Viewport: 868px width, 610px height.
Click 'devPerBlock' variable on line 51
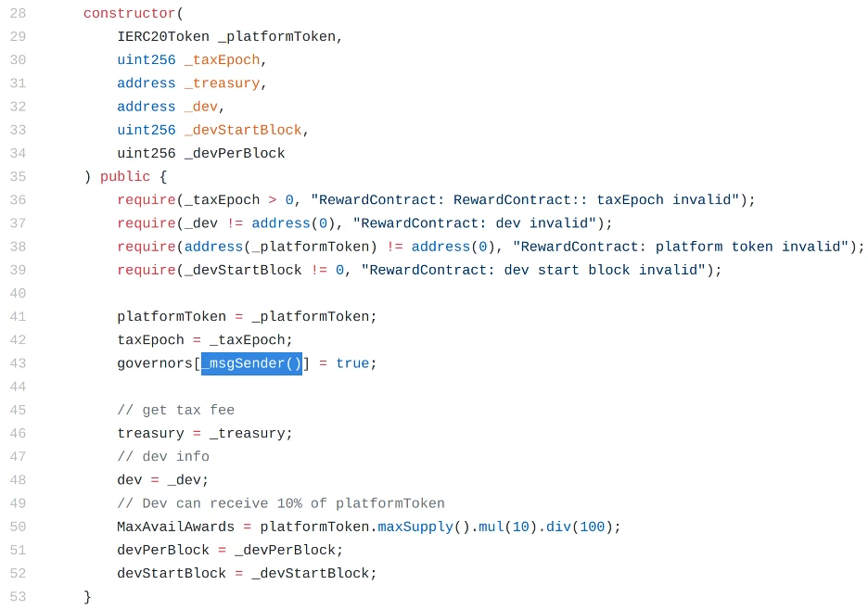click(163, 550)
